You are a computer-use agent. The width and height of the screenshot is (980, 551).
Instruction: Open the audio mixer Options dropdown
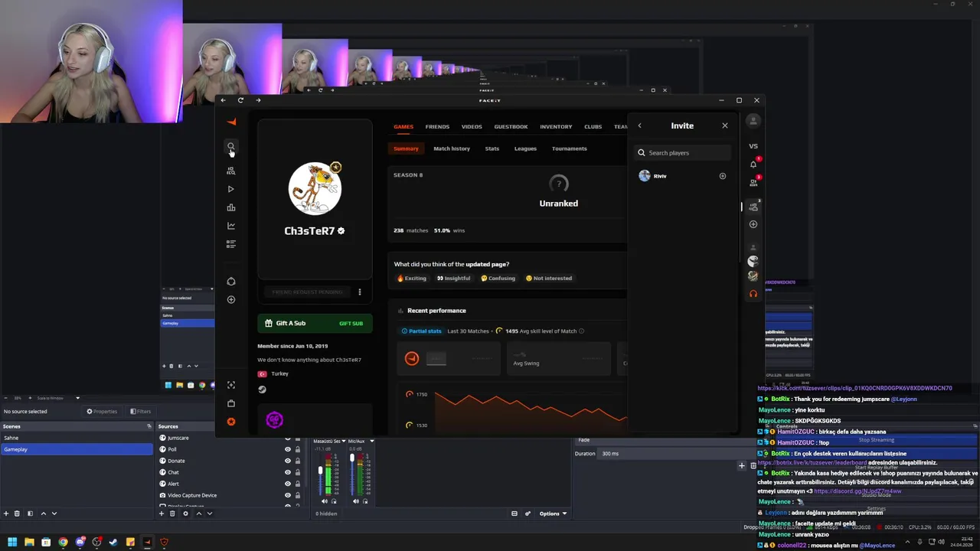(553, 514)
